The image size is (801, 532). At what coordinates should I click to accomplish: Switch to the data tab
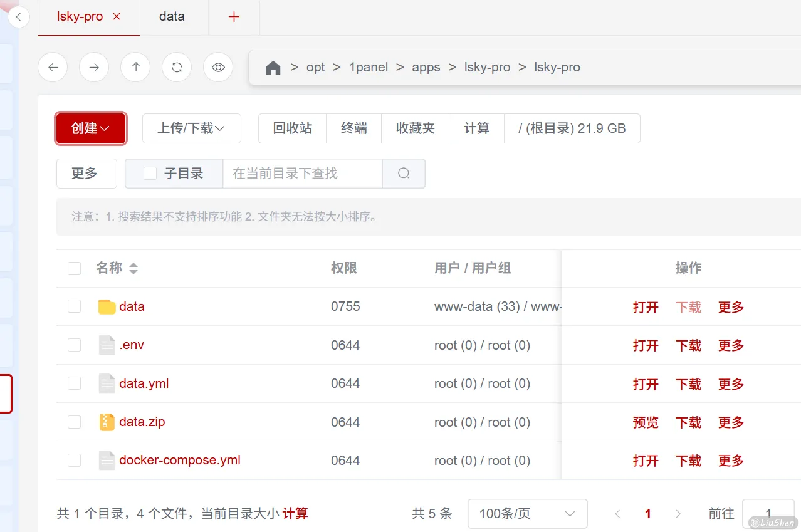[x=172, y=17]
